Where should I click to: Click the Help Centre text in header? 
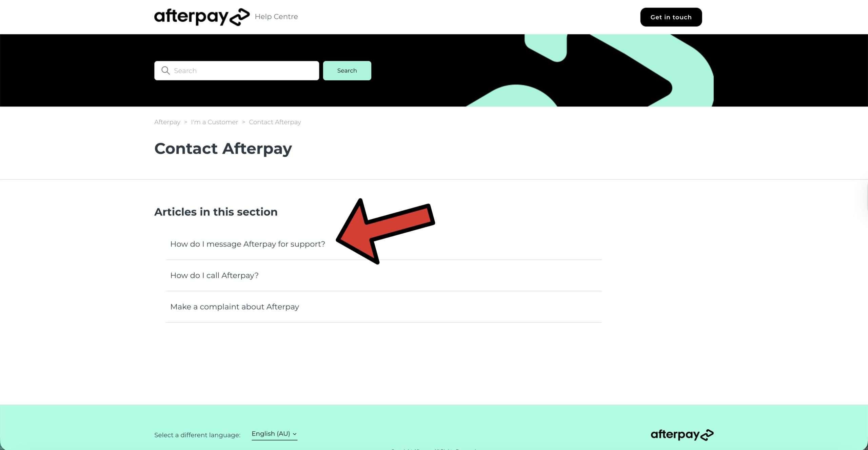276,17
